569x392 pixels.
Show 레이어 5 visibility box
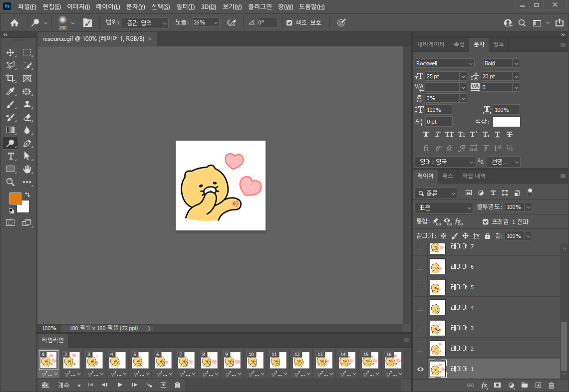(420, 287)
